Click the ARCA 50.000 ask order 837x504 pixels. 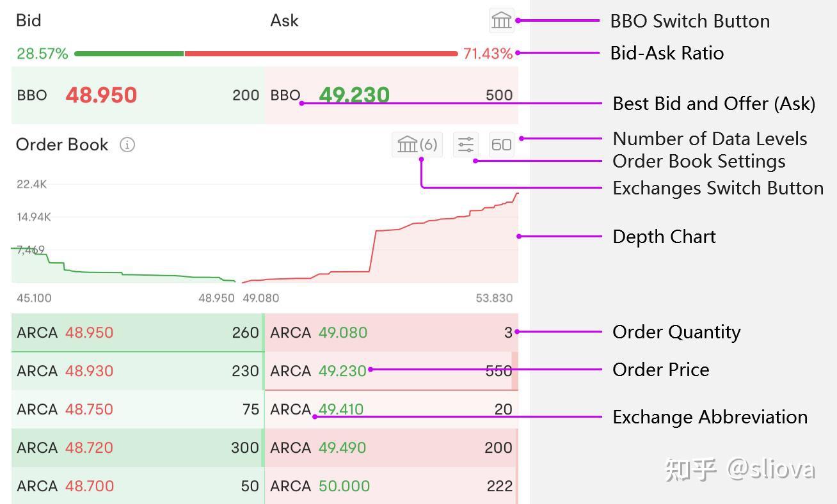(390, 486)
